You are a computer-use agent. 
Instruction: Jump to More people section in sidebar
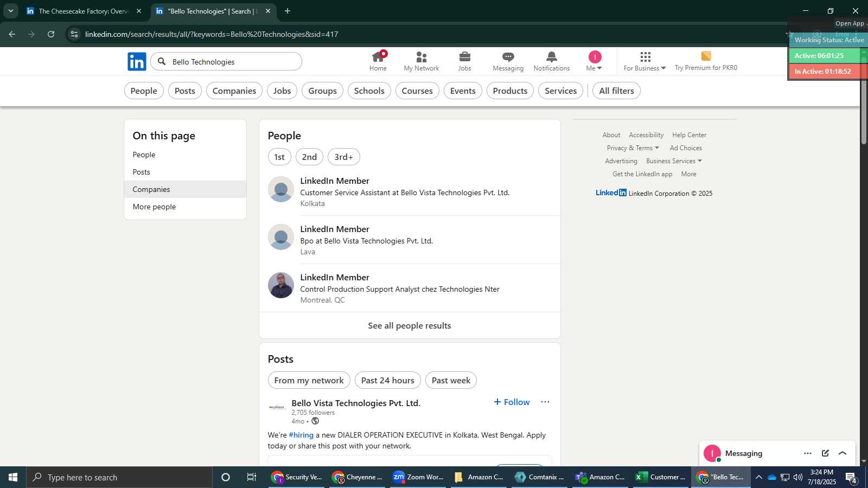[185, 207]
